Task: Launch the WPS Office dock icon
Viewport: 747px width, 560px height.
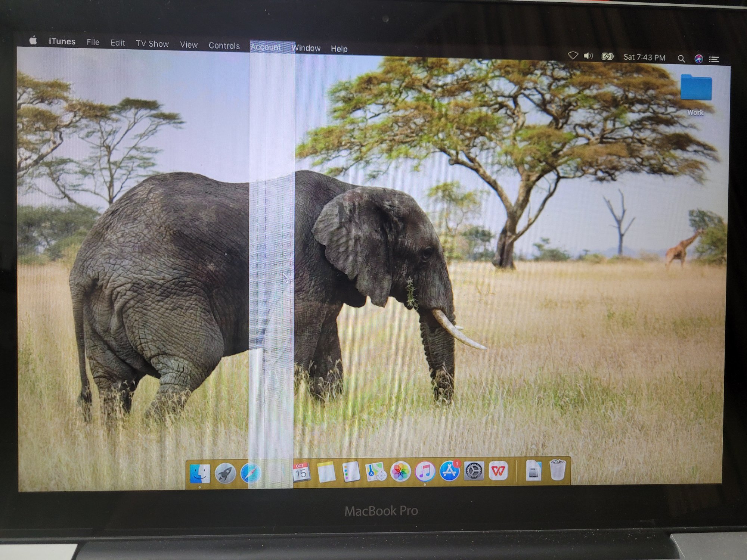Action: coord(498,471)
